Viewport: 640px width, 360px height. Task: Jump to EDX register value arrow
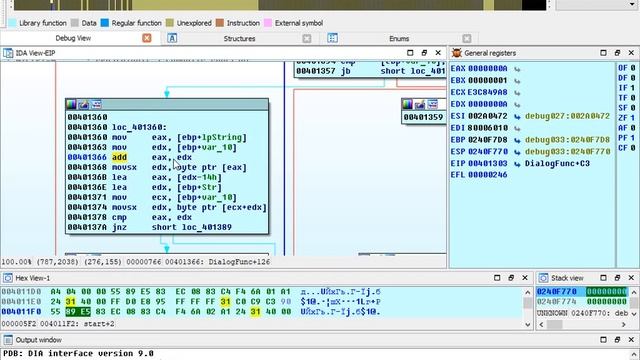point(517,104)
